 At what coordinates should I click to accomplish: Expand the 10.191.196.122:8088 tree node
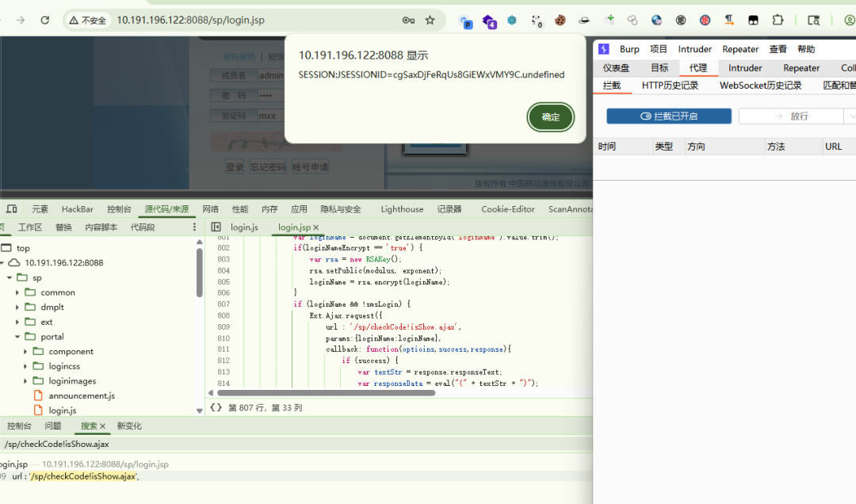coord(2,262)
